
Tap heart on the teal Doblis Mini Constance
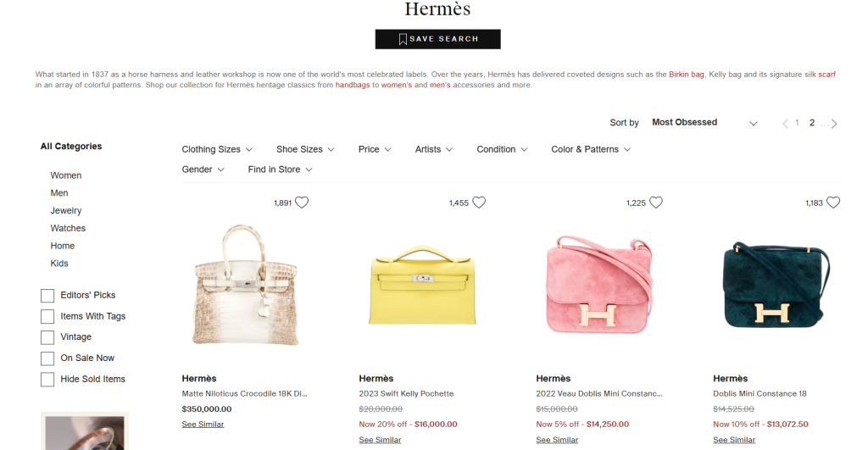pyautogui.click(x=833, y=203)
